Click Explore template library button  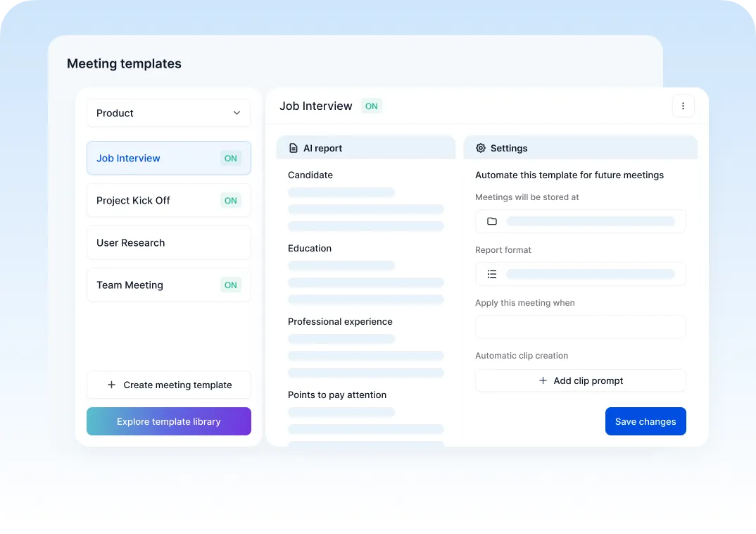[168, 421]
